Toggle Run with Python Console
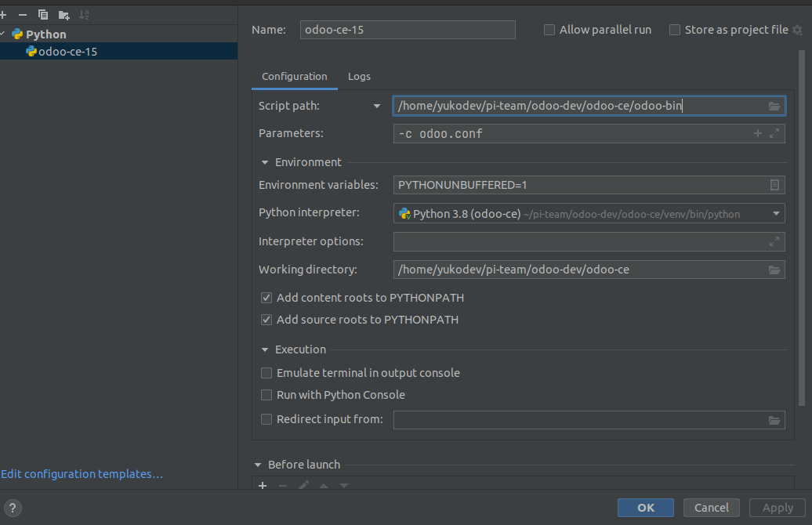The image size is (812, 525). point(266,395)
